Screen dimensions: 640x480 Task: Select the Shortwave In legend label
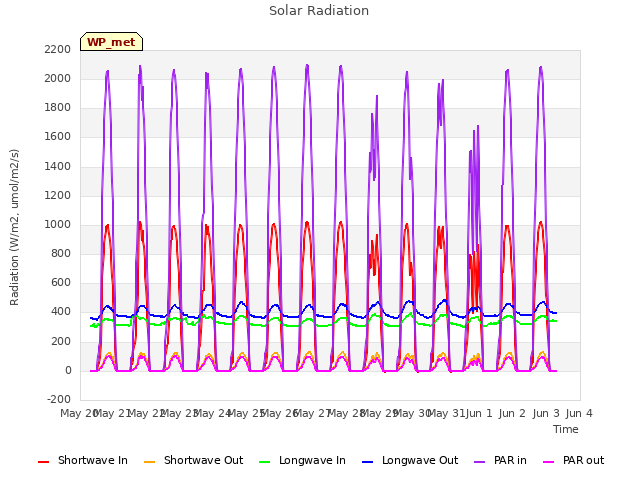click(93, 460)
